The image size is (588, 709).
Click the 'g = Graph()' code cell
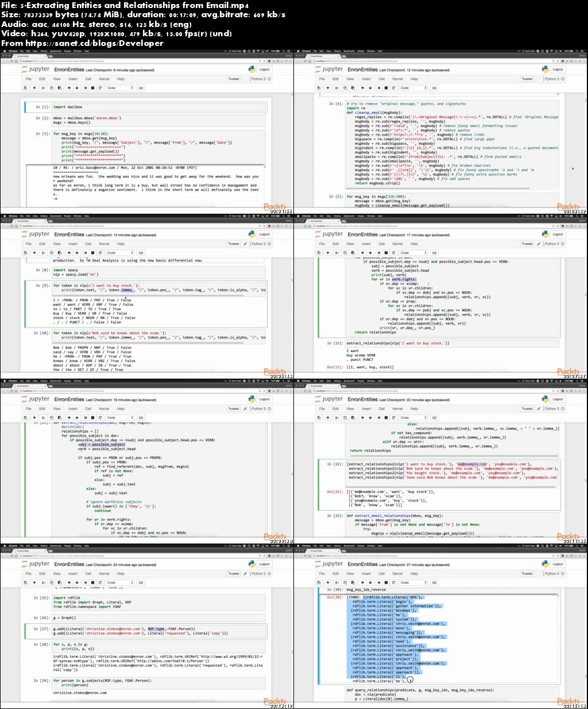[x=160, y=618]
